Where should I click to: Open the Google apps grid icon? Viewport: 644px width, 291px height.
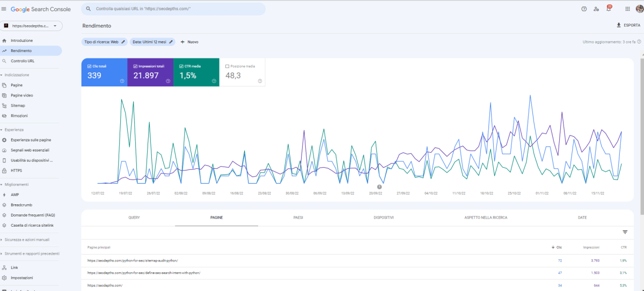pyautogui.click(x=627, y=9)
